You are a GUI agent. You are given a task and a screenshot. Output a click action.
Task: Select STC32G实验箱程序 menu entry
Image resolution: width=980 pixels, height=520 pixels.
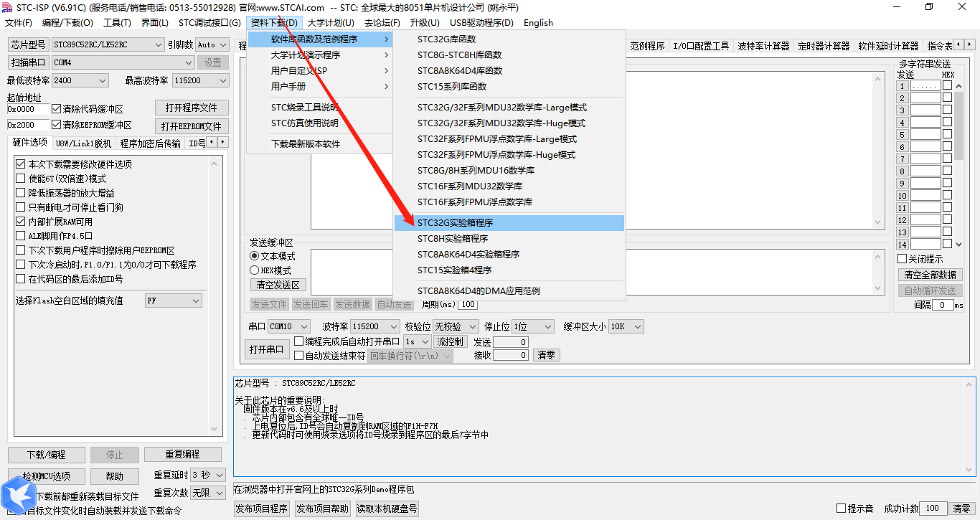(509, 223)
